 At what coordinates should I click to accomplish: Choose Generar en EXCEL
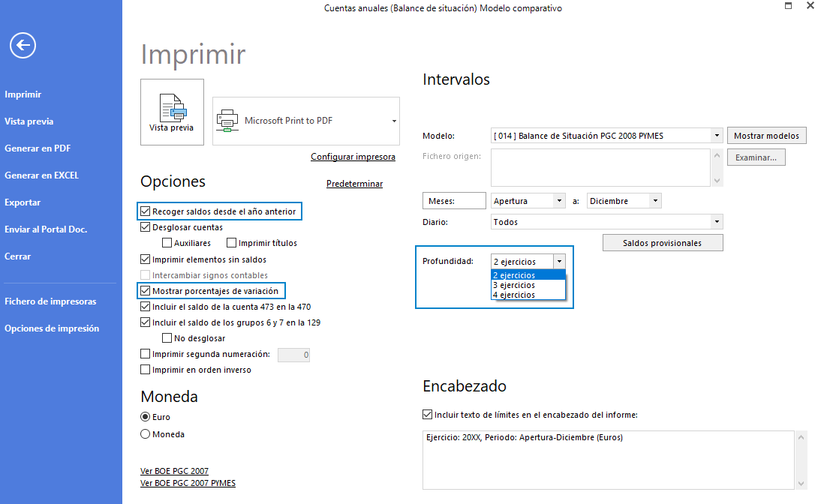click(x=41, y=175)
